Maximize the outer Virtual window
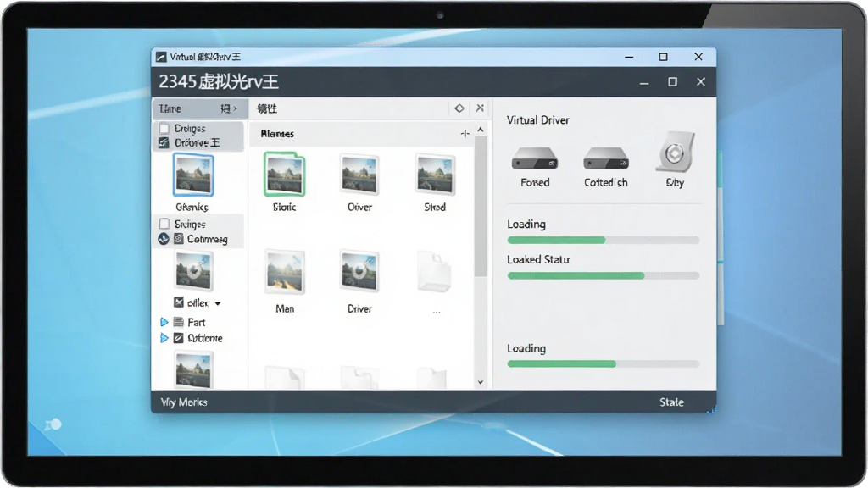The image size is (868, 488). [x=663, y=57]
